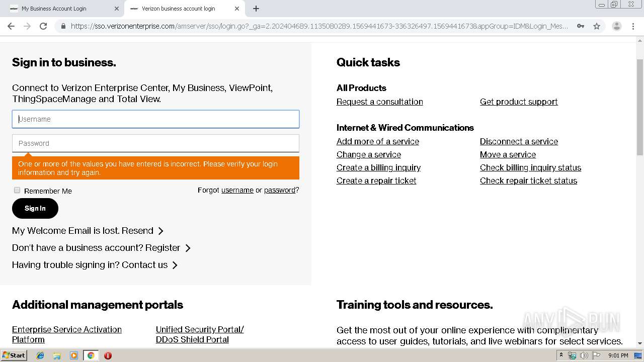Show hidden system tray icons

(561, 355)
